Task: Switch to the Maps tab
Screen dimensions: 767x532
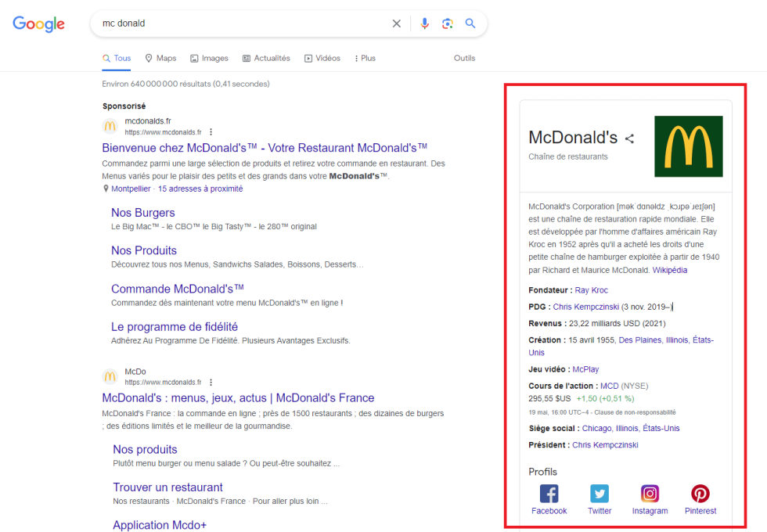Action: [160, 58]
